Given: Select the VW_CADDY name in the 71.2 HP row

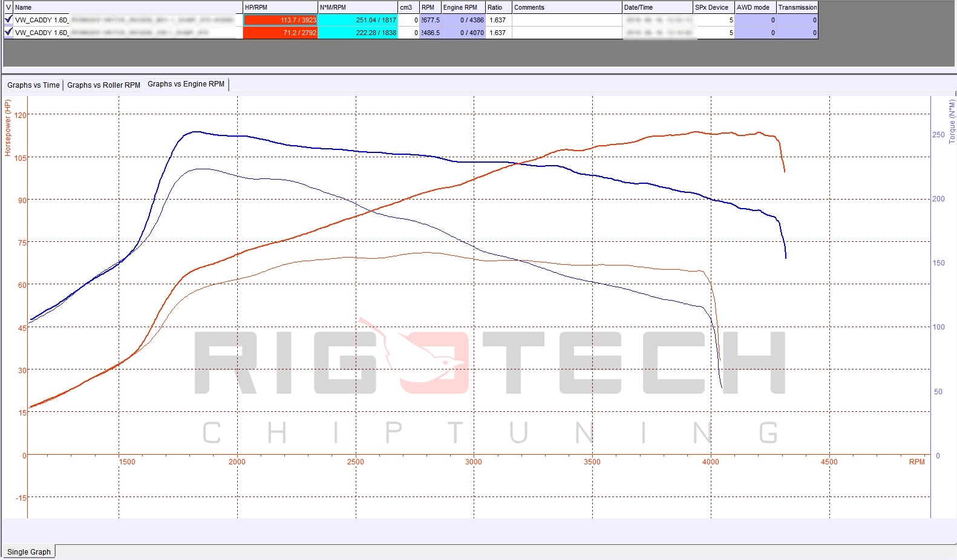Looking at the screenshot, I should tap(128, 33).
